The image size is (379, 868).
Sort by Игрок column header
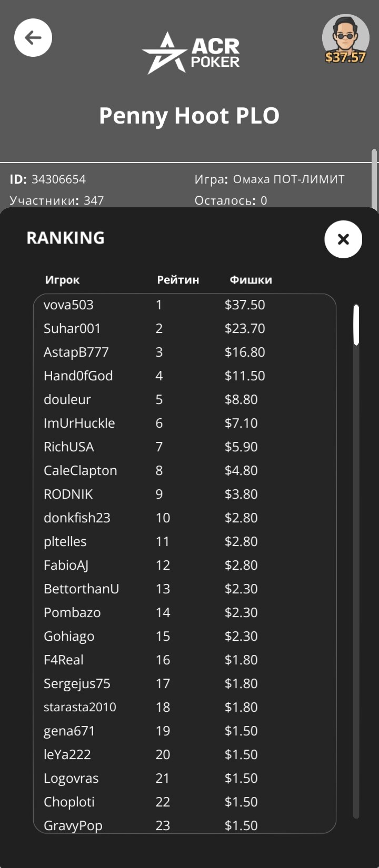point(62,280)
